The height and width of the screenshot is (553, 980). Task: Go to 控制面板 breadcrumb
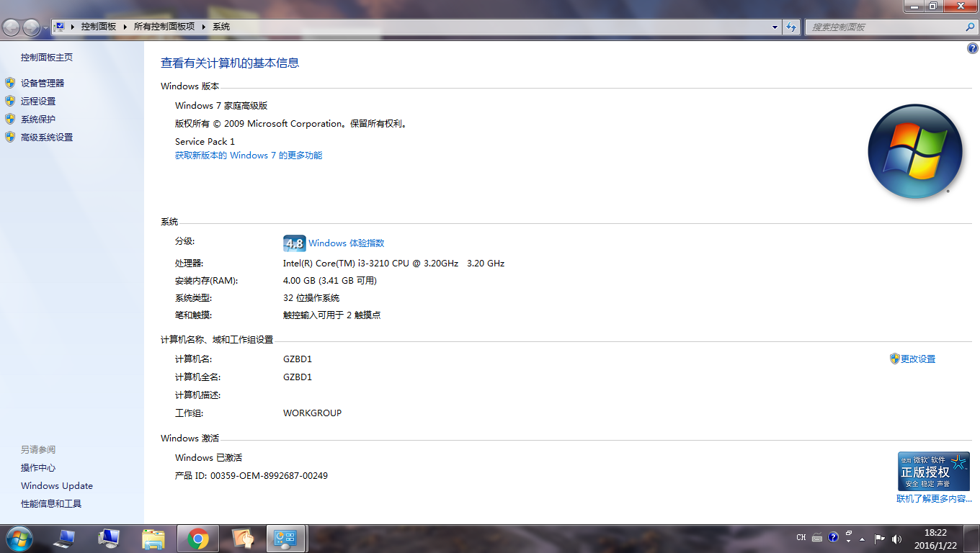point(99,27)
